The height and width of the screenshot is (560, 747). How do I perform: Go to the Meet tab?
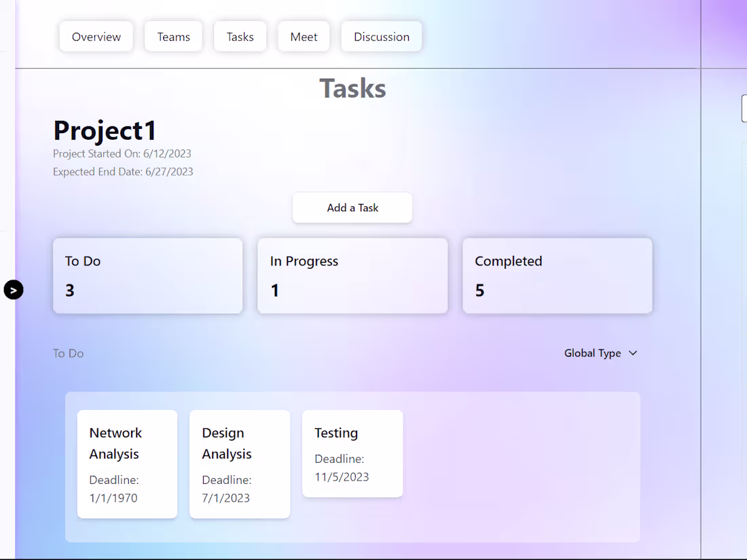click(304, 37)
